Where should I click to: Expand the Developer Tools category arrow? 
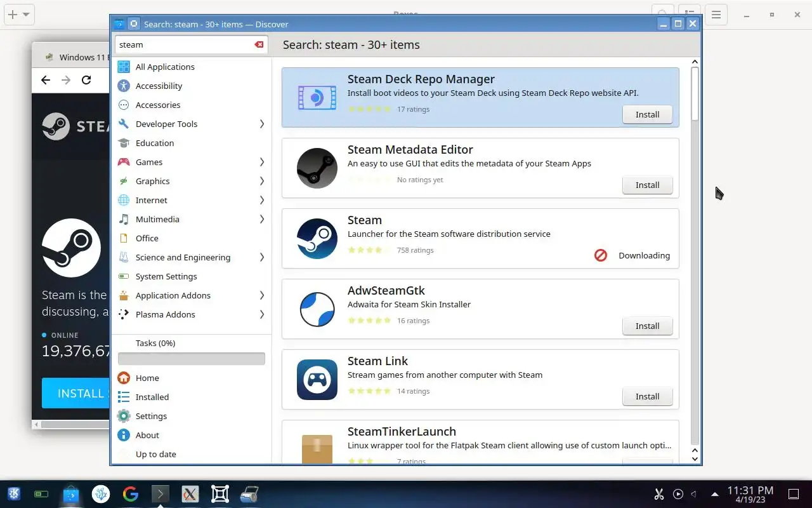tap(261, 124)
